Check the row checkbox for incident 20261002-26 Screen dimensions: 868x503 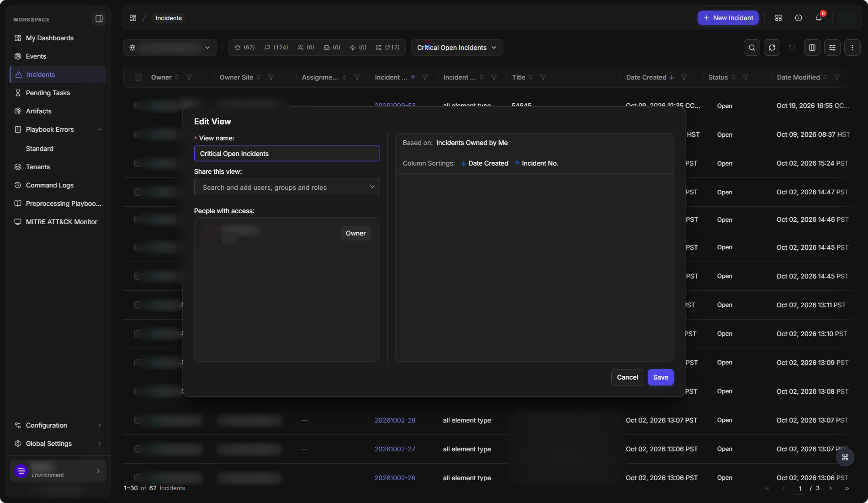click(x=138, y=478)
